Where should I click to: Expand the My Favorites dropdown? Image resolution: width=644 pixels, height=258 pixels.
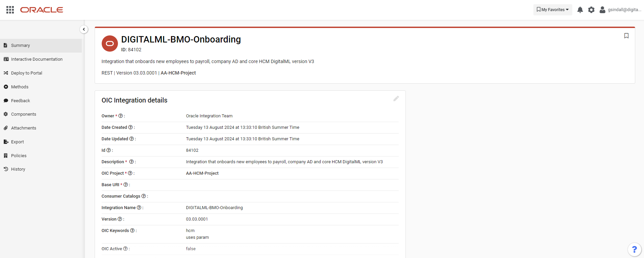coord(553,10)
